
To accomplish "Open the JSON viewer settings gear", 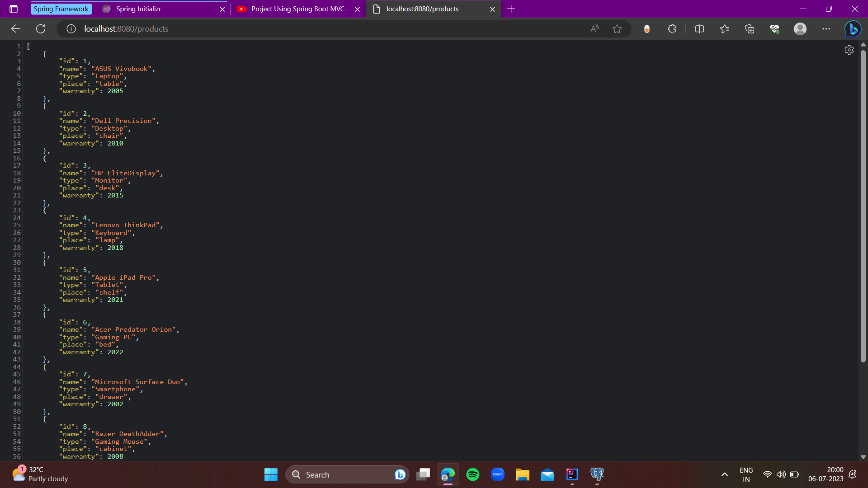I will point(849,50).
